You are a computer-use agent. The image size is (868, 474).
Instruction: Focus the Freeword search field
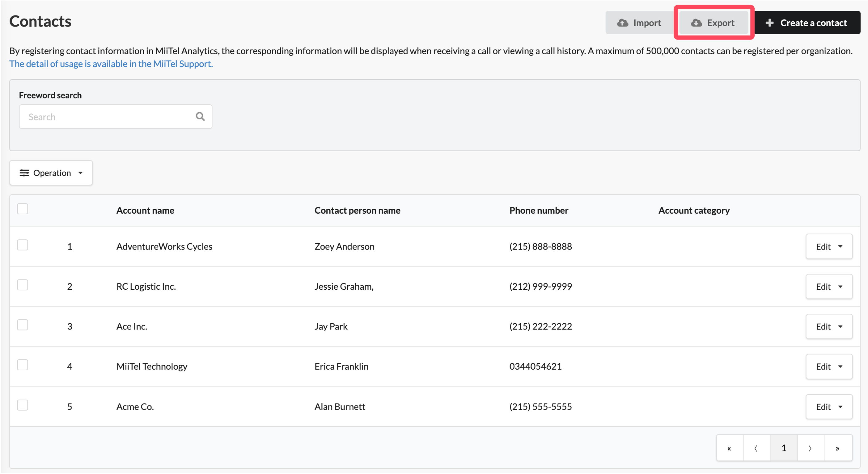(x=115, y=116)
